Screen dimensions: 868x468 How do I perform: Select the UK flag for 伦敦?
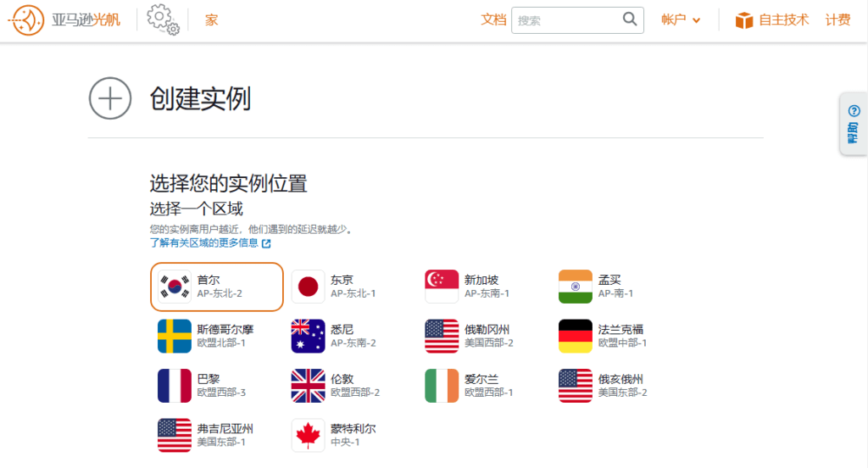tap(309, 386)
